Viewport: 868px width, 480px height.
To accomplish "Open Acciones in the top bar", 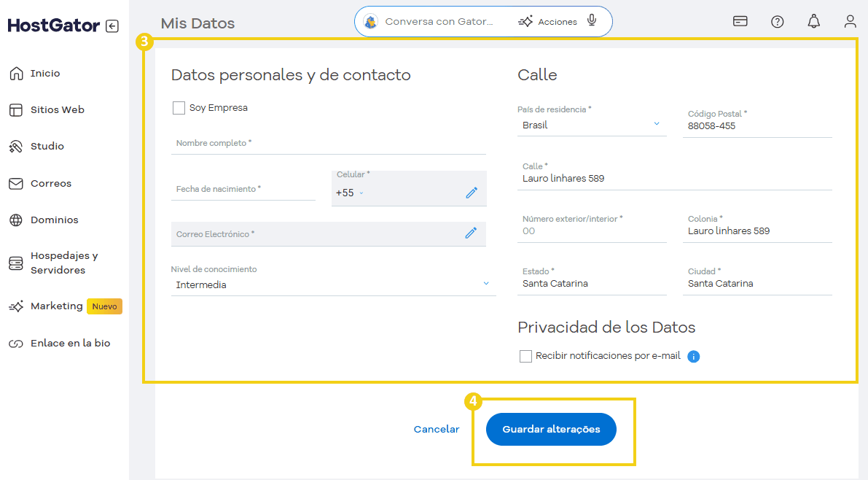I will pyautogui.click(x=548, y=22).
